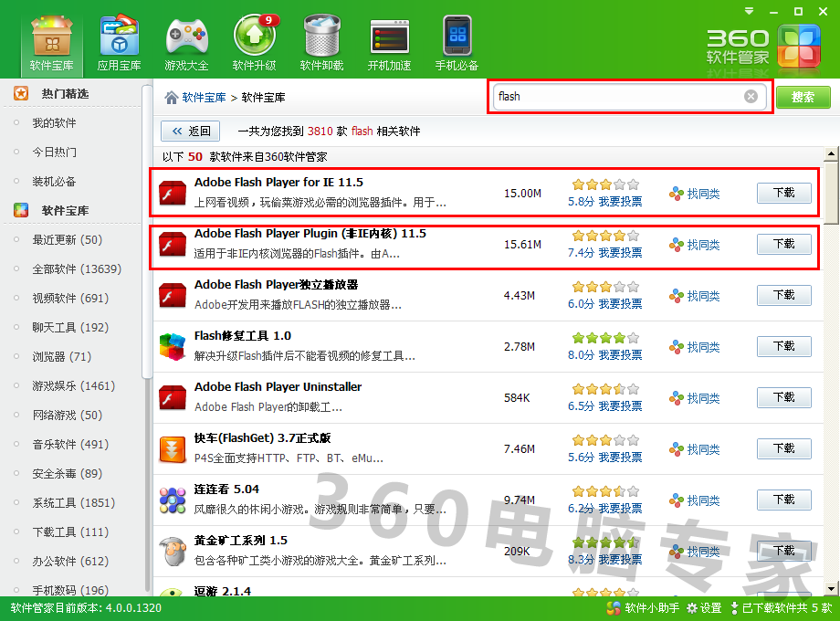
Task: Open the 应用宝库 toolbar icon
Action: coord(119,44)
